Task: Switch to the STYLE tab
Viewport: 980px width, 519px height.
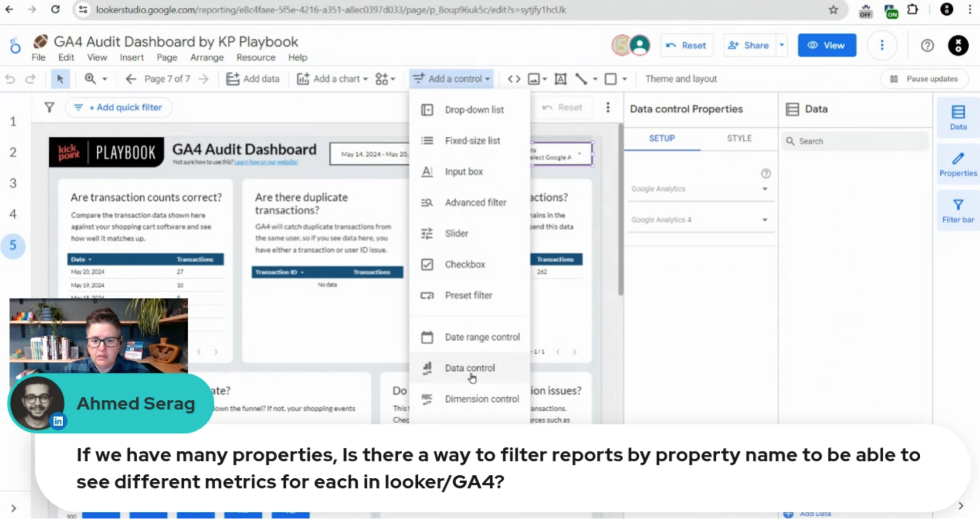Action: point(739,138)
